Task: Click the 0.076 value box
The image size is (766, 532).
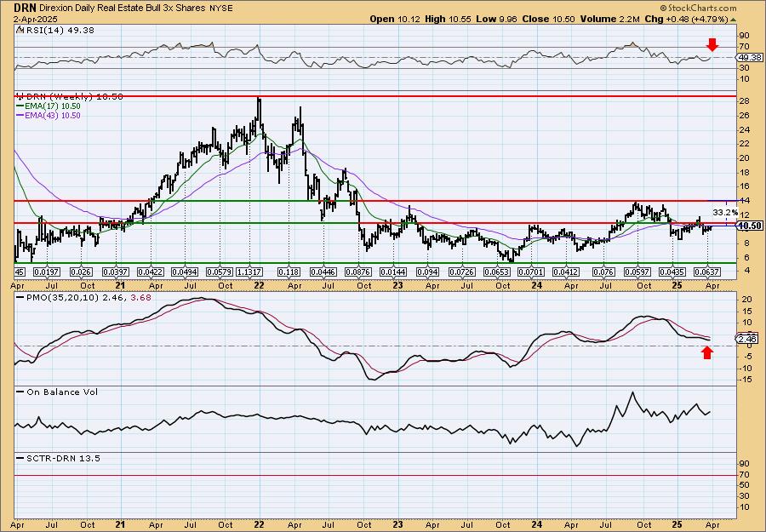Action: click(603, 272)
